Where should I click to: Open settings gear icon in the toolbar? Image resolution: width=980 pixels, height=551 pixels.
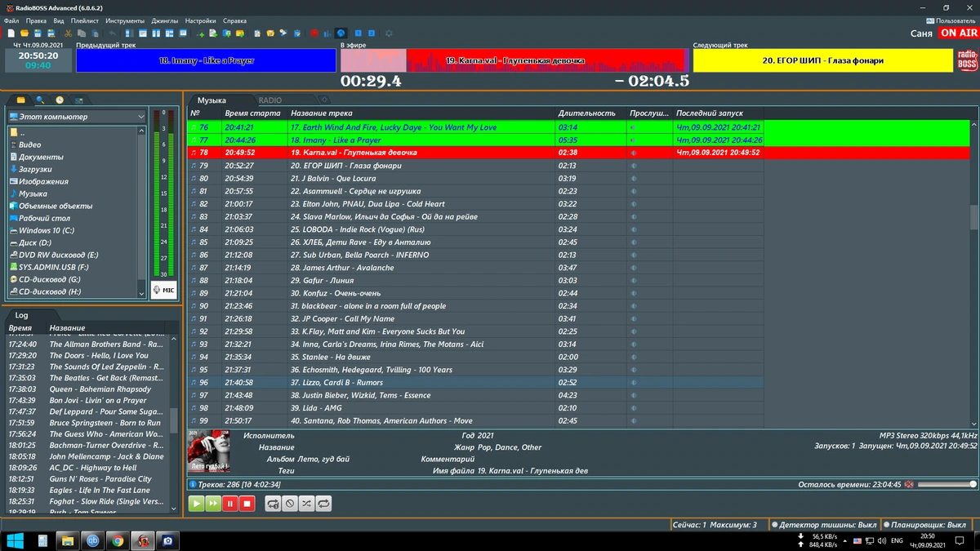(x=389, y=33)
